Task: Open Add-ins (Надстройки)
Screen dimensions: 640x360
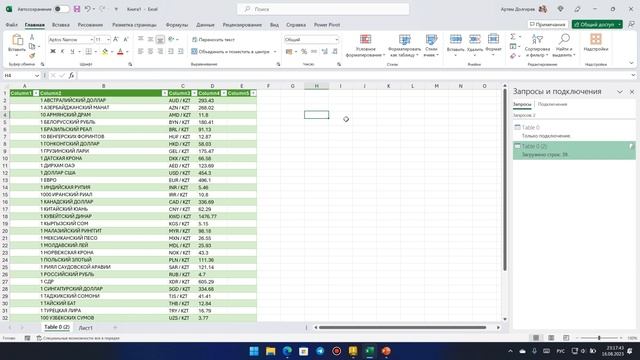Action: click(596, 43)
